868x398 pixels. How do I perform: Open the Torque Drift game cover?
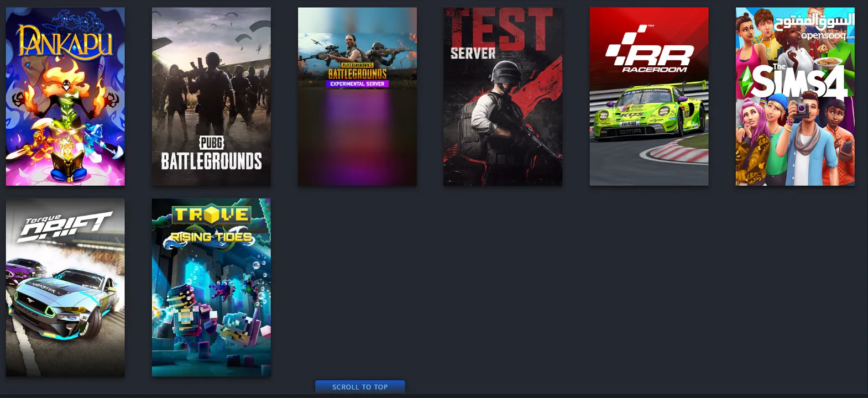(x=65, y=288)
